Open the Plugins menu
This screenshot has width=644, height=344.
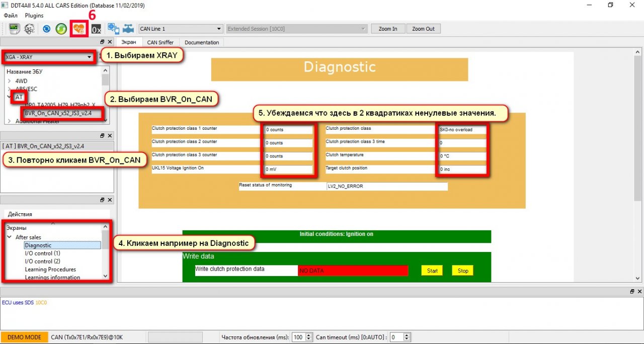(34, 16)
